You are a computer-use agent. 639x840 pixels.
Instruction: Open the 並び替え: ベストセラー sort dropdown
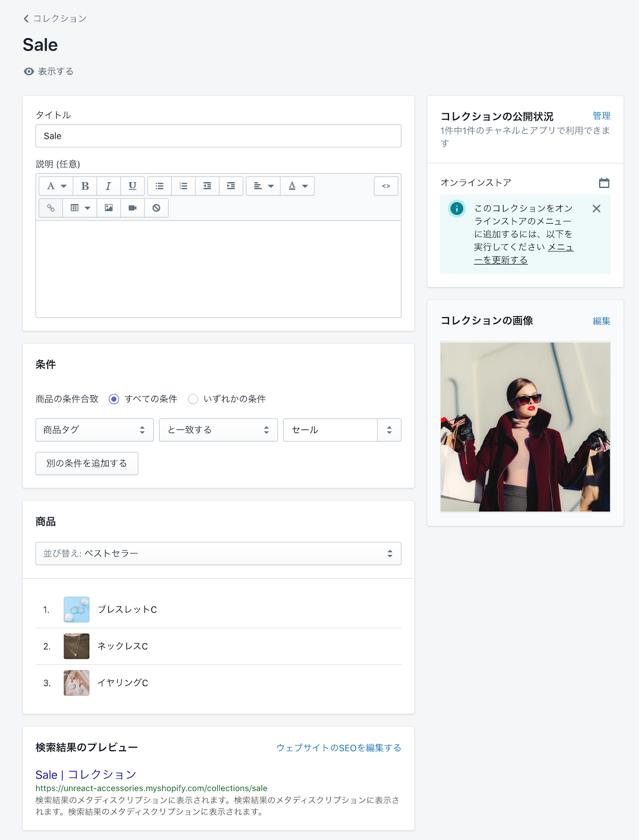218,553
